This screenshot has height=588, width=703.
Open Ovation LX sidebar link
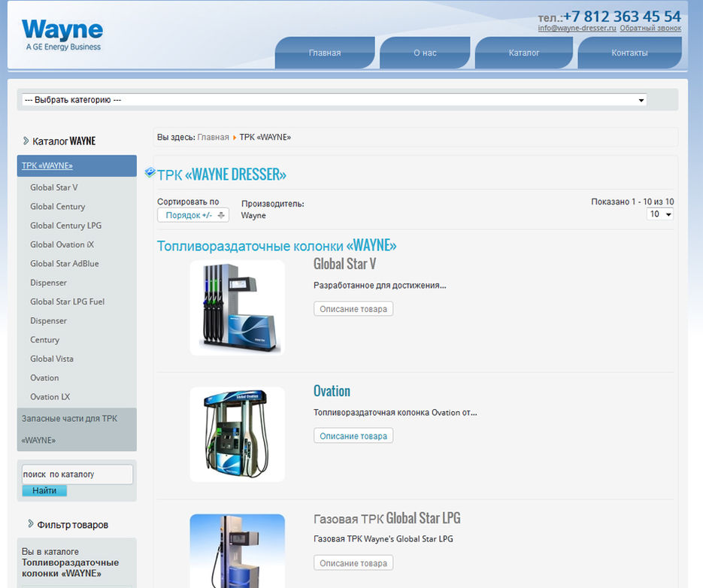[50, 397]
